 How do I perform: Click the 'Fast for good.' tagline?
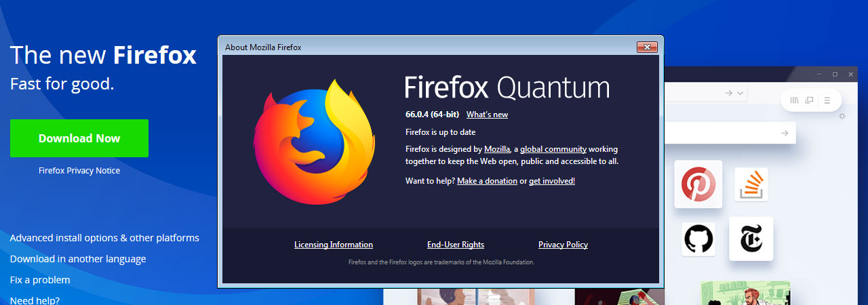62,85
